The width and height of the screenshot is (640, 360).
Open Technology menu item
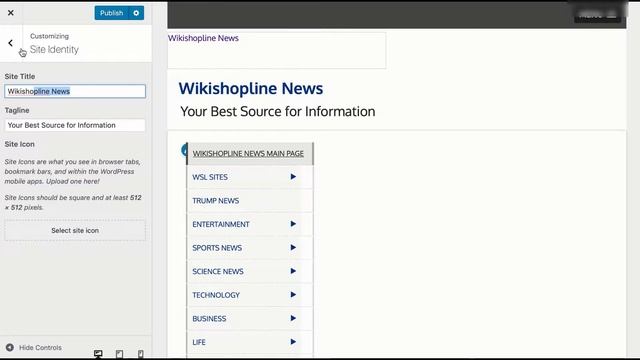[x=216, y=295]
